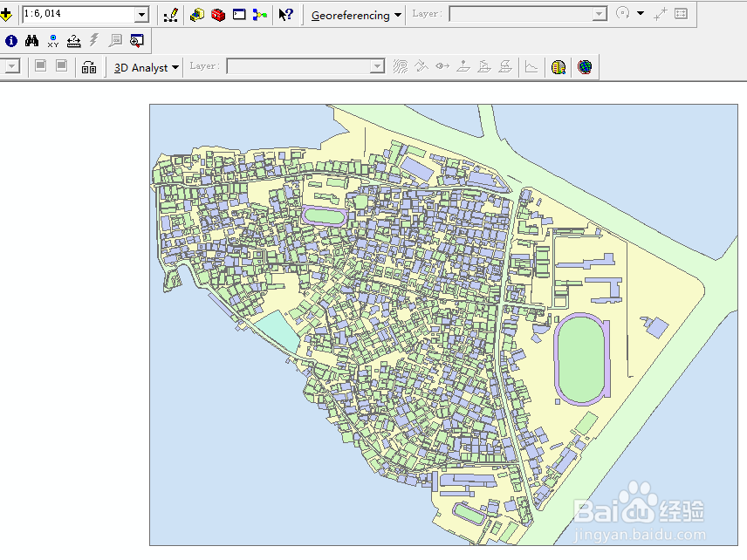The width and height of the screenshot is (747, 560).
Task: Expand the 3D Analyst layer dropdown
Action: [377, 66]
